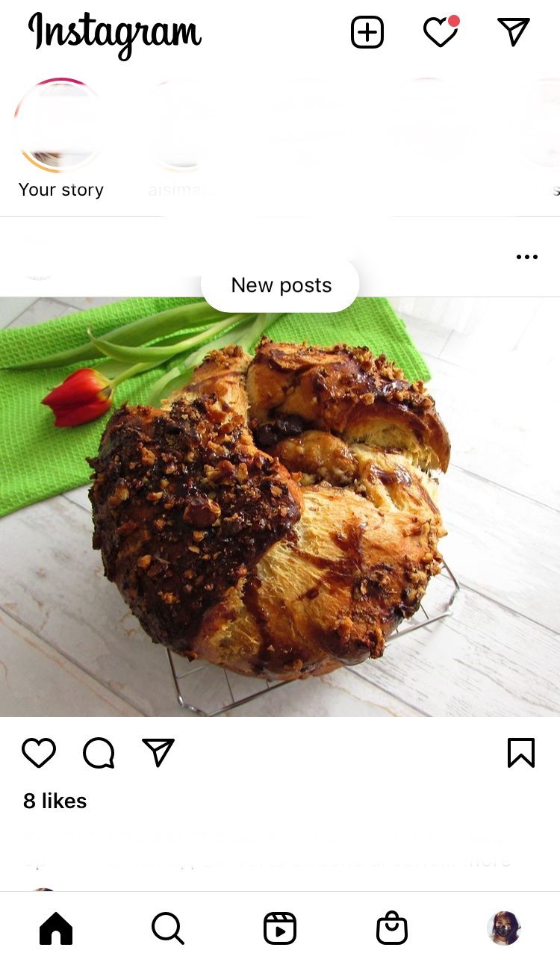Share the post via paper plane below photo

click(158, 753)
